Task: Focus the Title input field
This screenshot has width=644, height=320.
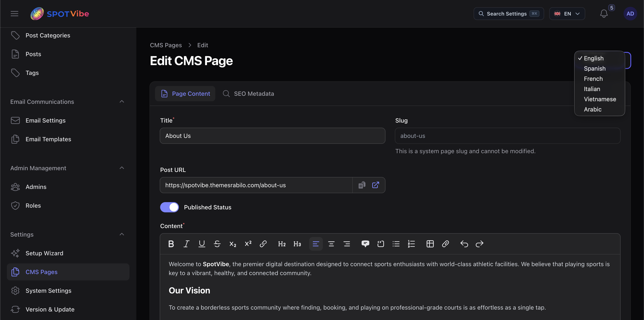Action: click(x=273, y=136)
